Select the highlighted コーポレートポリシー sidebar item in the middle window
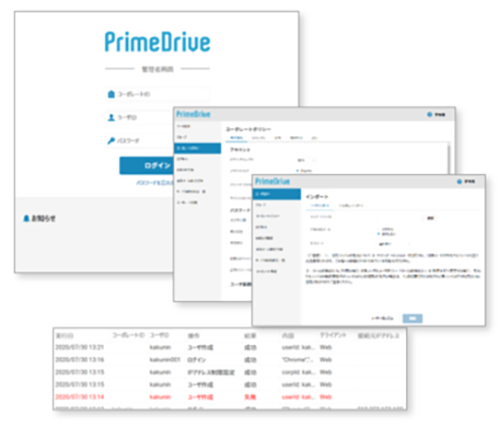Viewport: 500px width, 425px height. [197, 148]
